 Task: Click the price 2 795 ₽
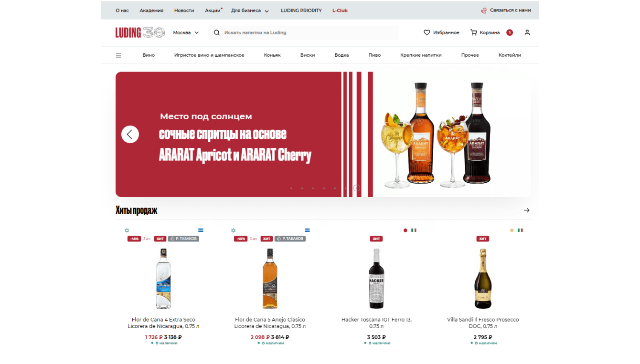click(x=483, y=337)
